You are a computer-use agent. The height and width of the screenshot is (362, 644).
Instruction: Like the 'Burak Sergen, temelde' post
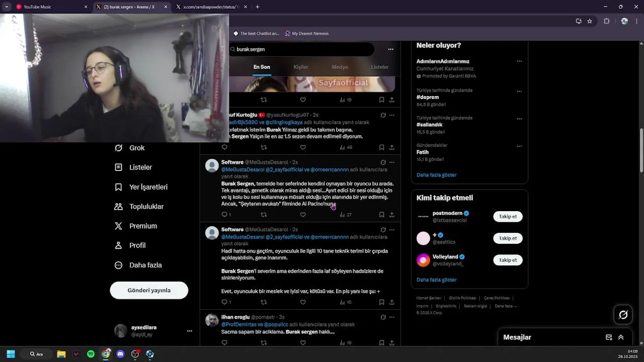pos(303,215)
